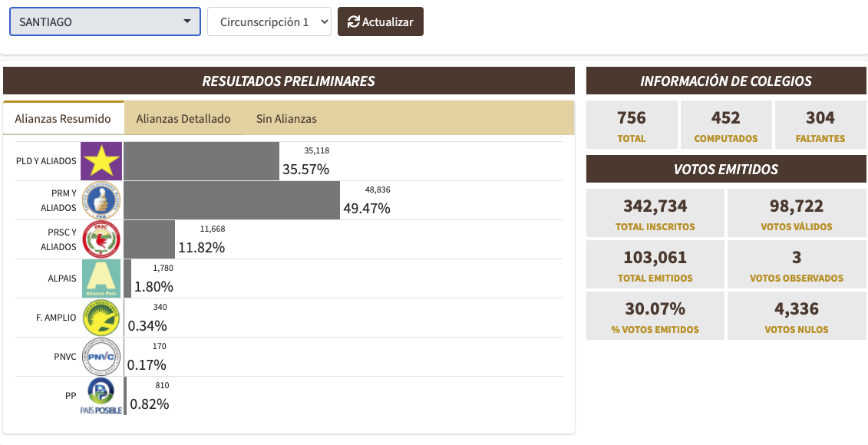This screenshot has height=445, width=868.
Task: Click the PRM thumbs-up party logo
Action: [x=101, y=200]
